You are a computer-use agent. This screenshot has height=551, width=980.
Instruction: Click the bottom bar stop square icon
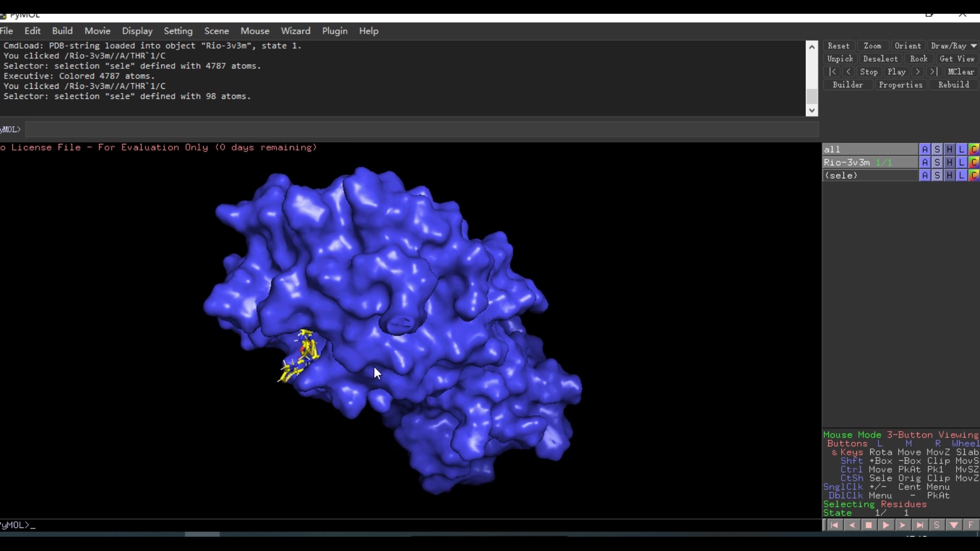click(x=869, y=525)
